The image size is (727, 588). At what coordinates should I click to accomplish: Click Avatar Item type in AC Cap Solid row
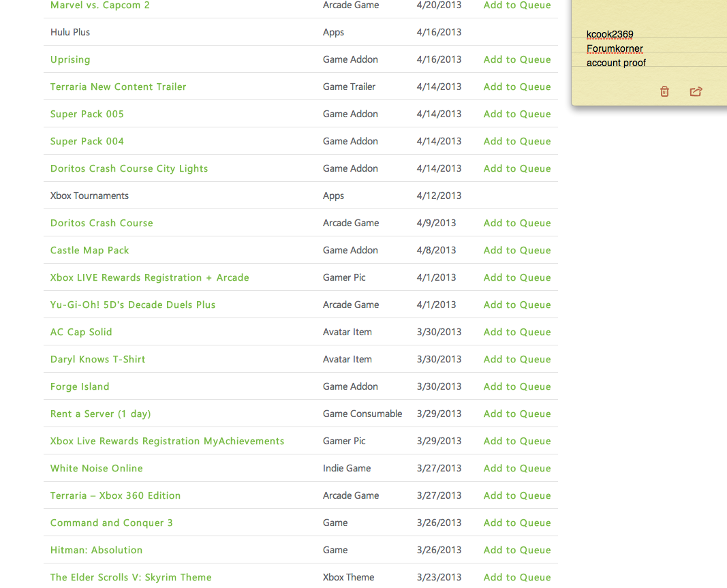[x=347, y=332]
